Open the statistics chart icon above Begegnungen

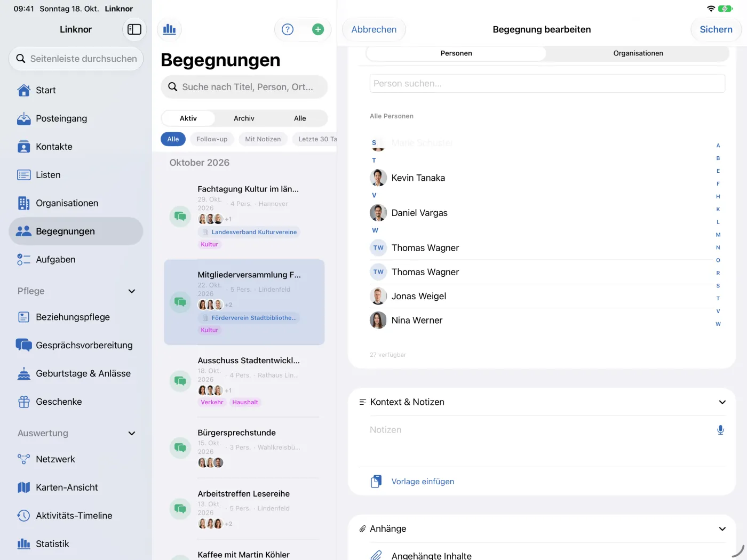click(170, 29)
